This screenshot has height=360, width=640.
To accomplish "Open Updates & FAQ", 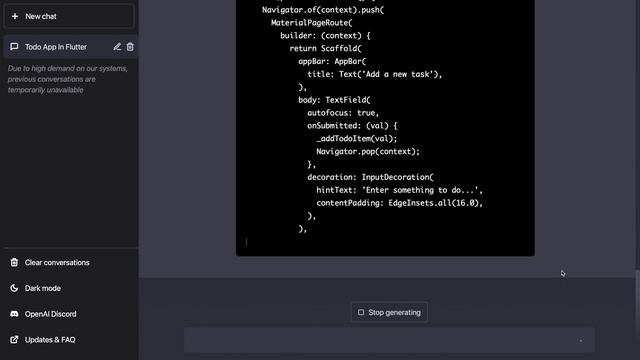I will 50,340.
